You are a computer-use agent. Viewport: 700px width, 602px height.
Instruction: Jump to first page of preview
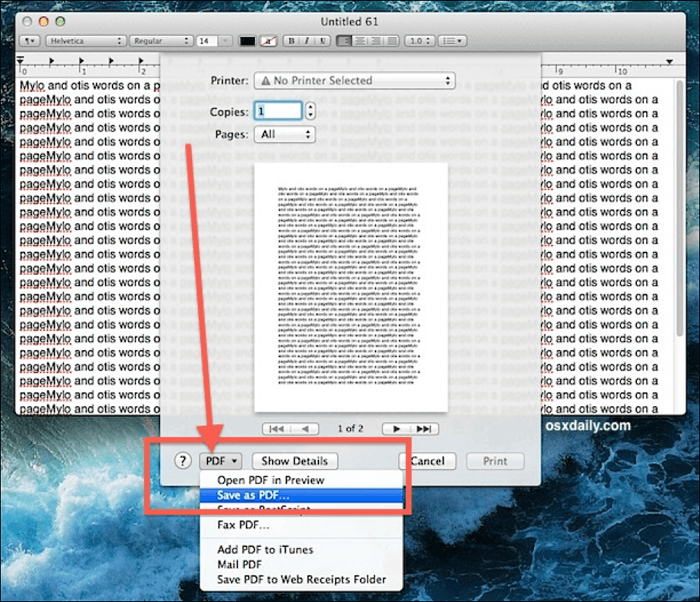pyautogui.click(x=276, y=429)
